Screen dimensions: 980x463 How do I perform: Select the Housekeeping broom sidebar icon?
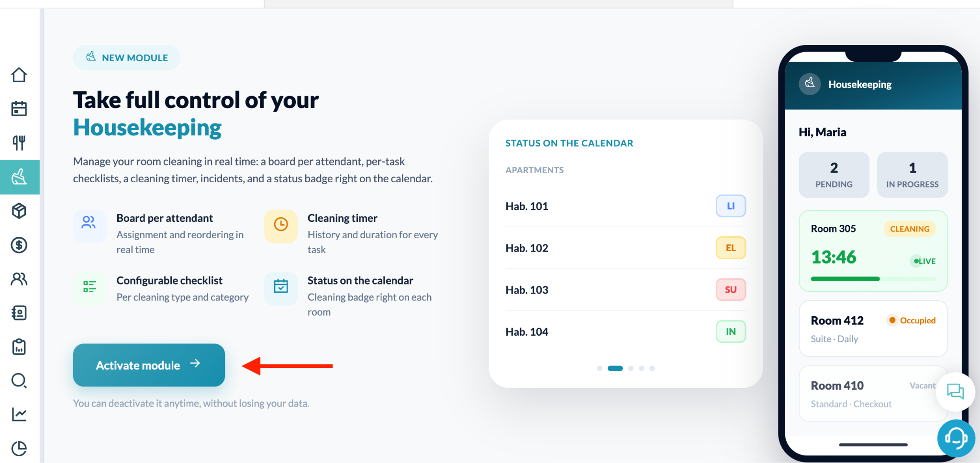pos(20,177)
